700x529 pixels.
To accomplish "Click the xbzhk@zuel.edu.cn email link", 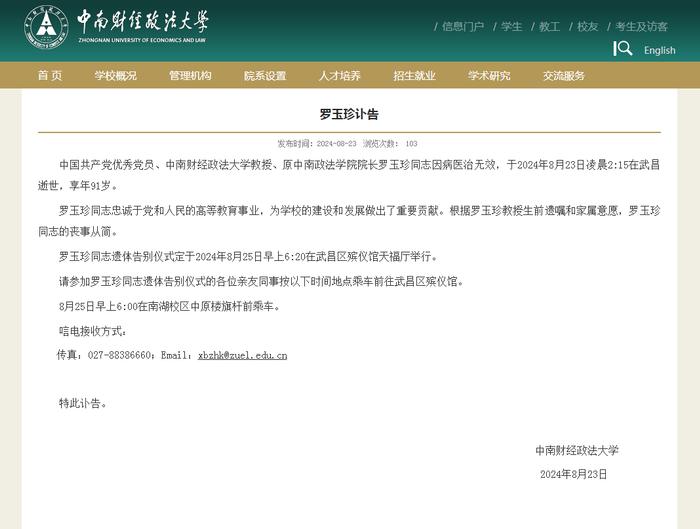I will (x=242, y=355).
